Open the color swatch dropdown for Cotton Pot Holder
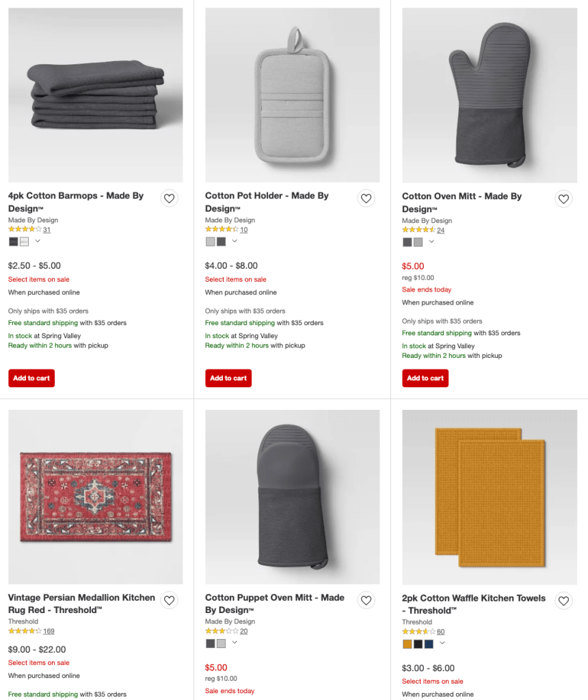Image resolution: width=588 pixels, height=700 pixels. [235, 242]
